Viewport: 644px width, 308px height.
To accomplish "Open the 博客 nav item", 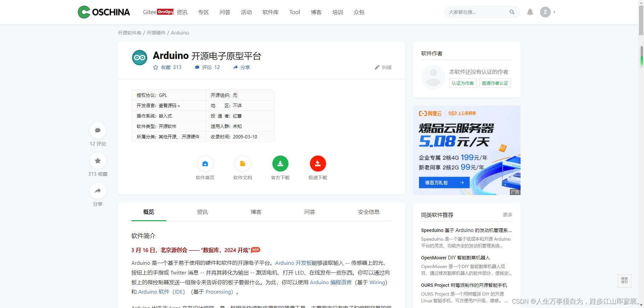I will pyautogui.click(x=316, y=12).
